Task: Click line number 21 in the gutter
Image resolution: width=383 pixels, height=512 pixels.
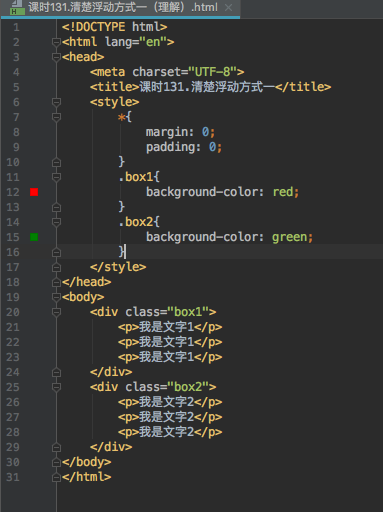Action: [13, 327]
